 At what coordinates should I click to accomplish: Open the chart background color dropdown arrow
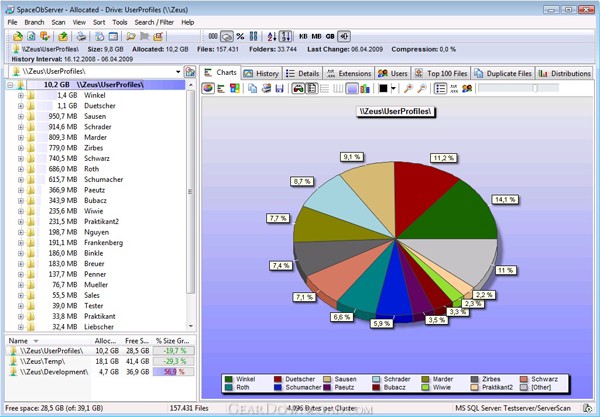[393, 89]
